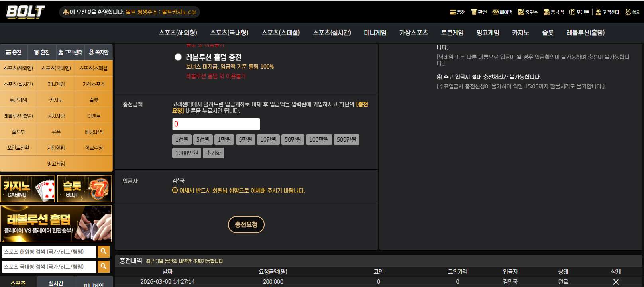Open 쿠폰 in sidebar menu grid
Image resolution: width=644 pixels, height=287 pixels.
(56, 132)
